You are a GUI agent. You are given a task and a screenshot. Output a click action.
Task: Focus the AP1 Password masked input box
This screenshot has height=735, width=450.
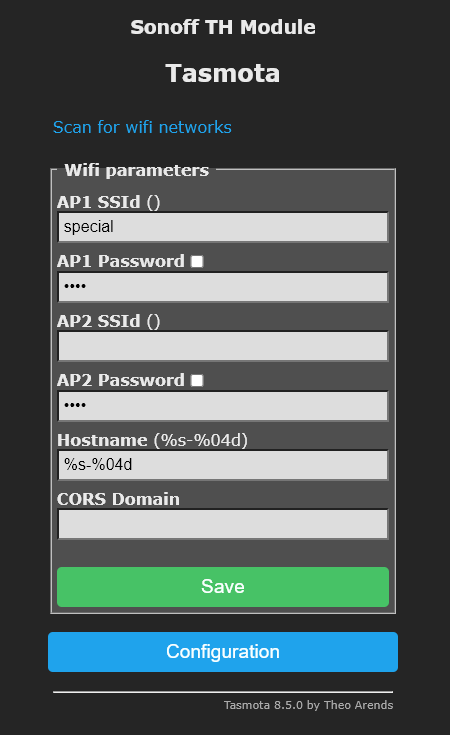223,287
